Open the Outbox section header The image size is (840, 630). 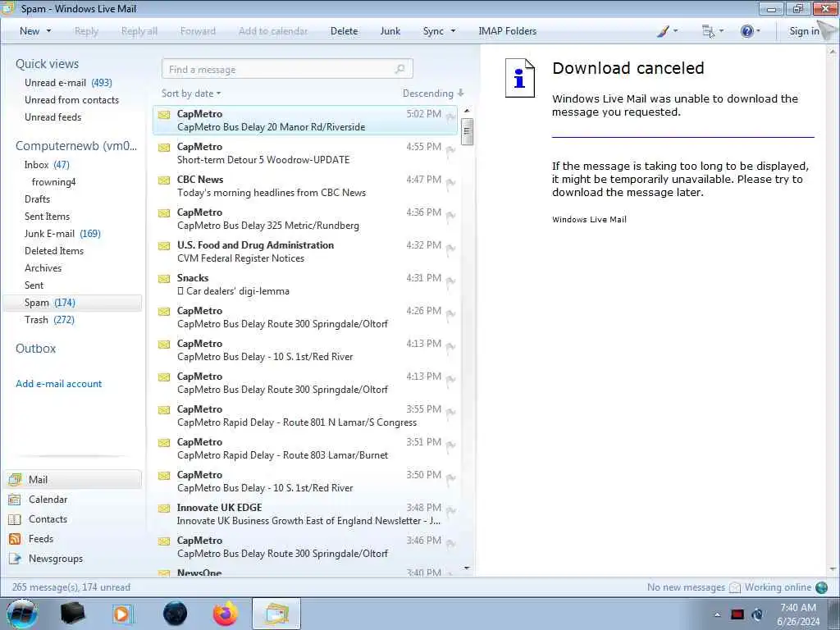[x=35, y=348]
